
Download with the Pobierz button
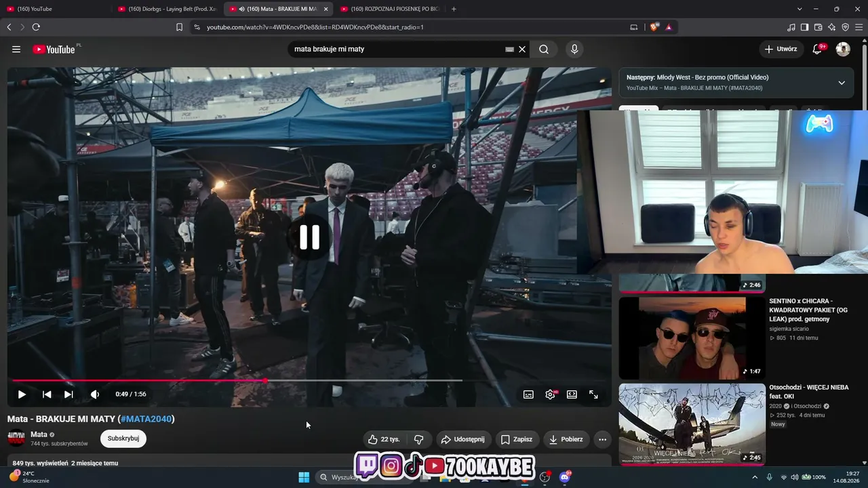pyautogui.click(x=566, y=439)
